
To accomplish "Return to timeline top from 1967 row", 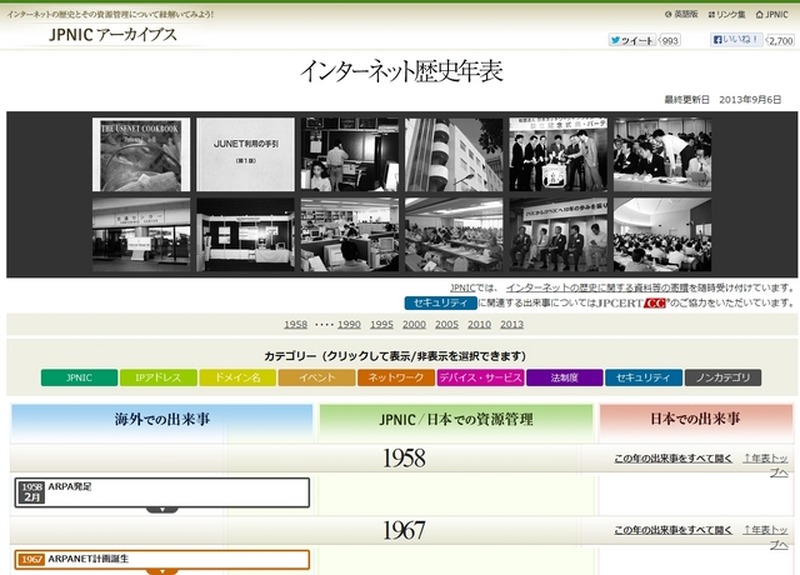I will coord(767,535).
